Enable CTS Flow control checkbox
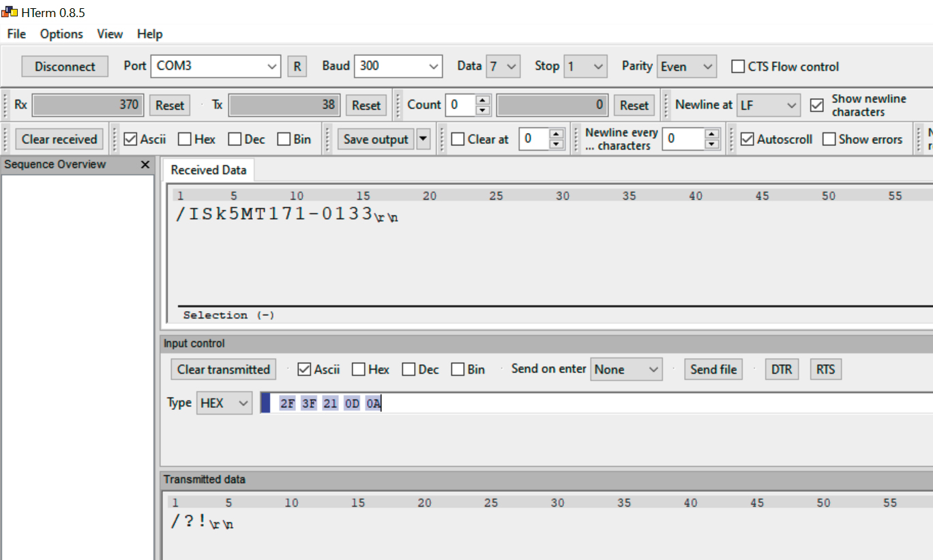Screen dimensions: 933x560 (x=738, y=66)
